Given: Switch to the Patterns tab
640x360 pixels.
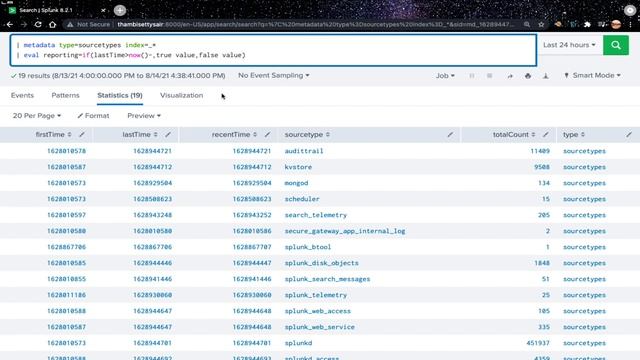Looking at the screenshot, I should click(x=65, y=96).
